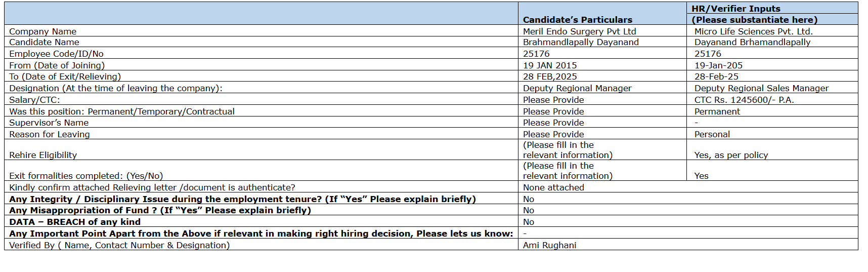Click the verifier's "19-Jan-205" date cell
The height and width of the screenshot is (272, 868).
718,65
